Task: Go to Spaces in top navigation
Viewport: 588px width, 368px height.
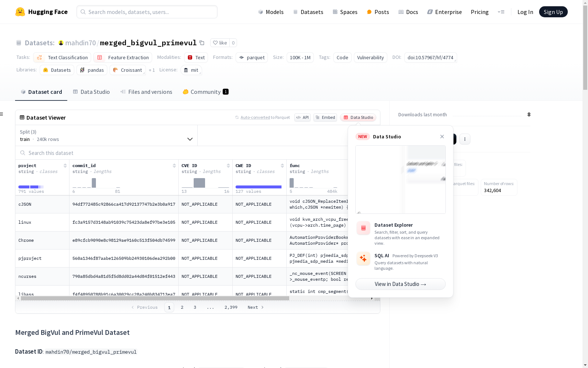Action: (345, 12)
